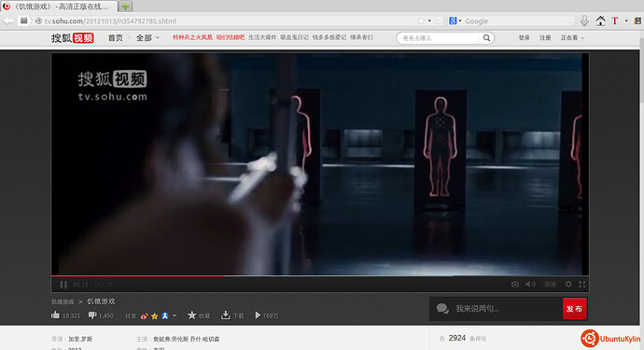The height and width of the screenshot is (350, 644).
Task: Add video to favorites 收藏 star
Action: point(192,315)
